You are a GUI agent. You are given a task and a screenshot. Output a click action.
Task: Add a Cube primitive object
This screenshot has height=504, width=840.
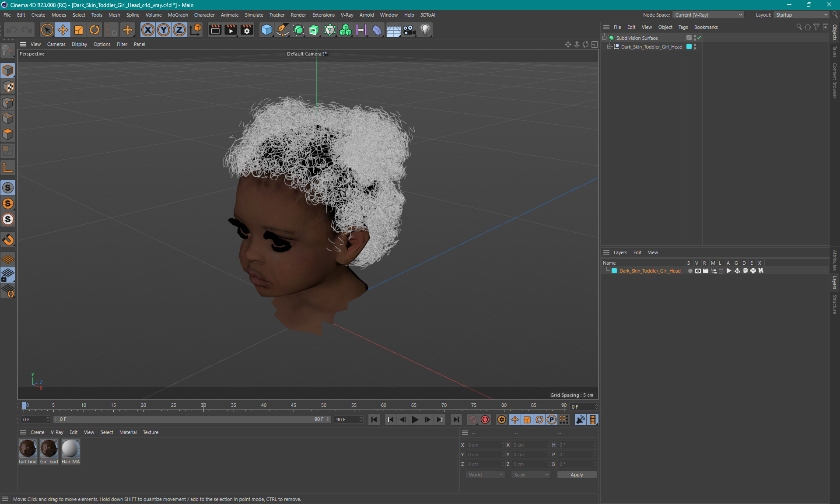click(266, 30)
